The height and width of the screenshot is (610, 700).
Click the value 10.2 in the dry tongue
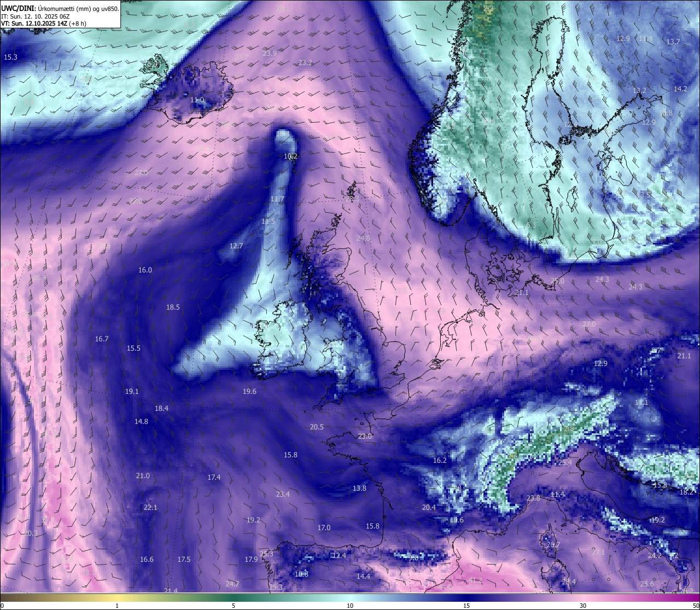point(290,156)
